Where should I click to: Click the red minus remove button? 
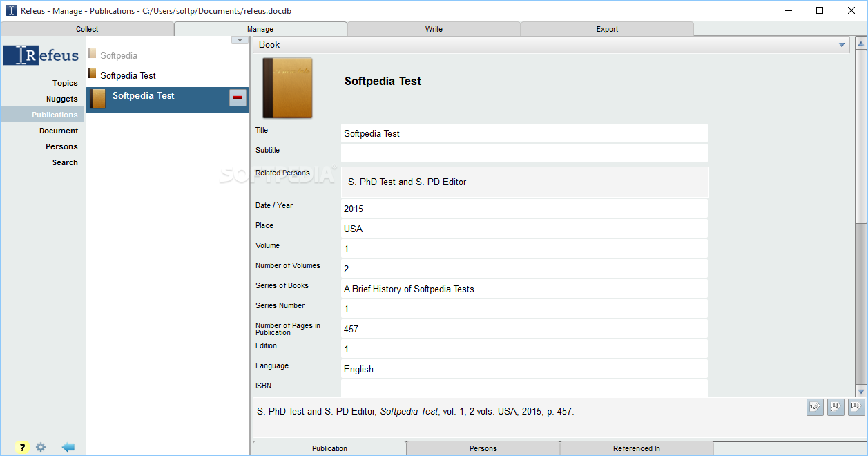[x=238, y=98]
